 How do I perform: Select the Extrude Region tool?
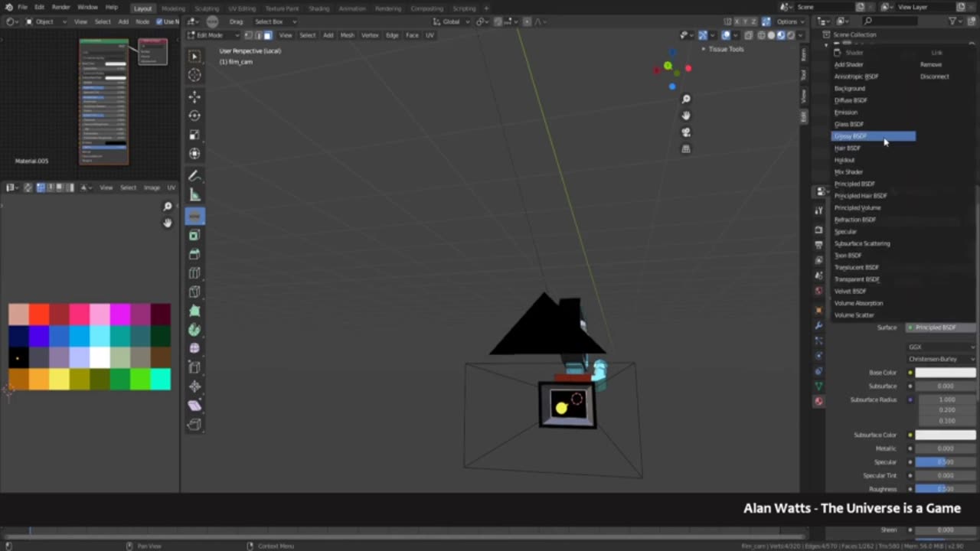click(x=194, y=217)
